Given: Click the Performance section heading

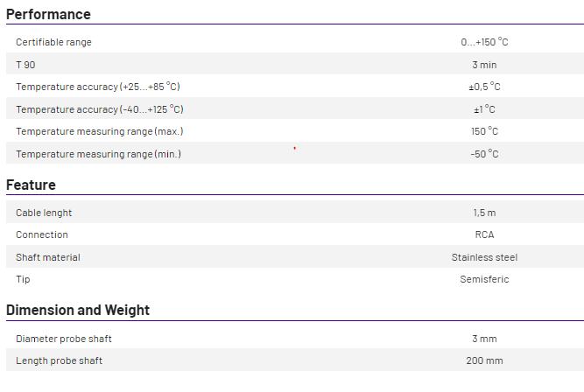Looking at the screenshot, I should (48, 14).
